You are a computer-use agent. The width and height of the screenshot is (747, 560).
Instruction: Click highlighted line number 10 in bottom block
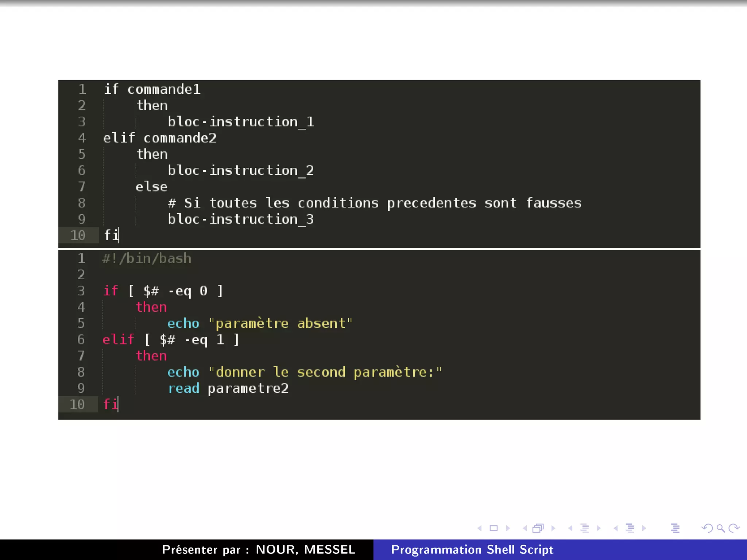tap(77, 404)
